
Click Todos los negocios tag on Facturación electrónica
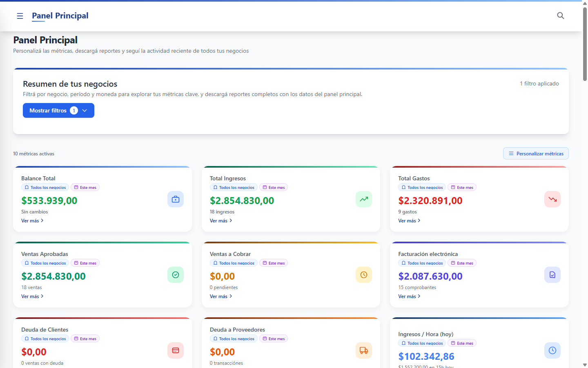pos(422,263)
